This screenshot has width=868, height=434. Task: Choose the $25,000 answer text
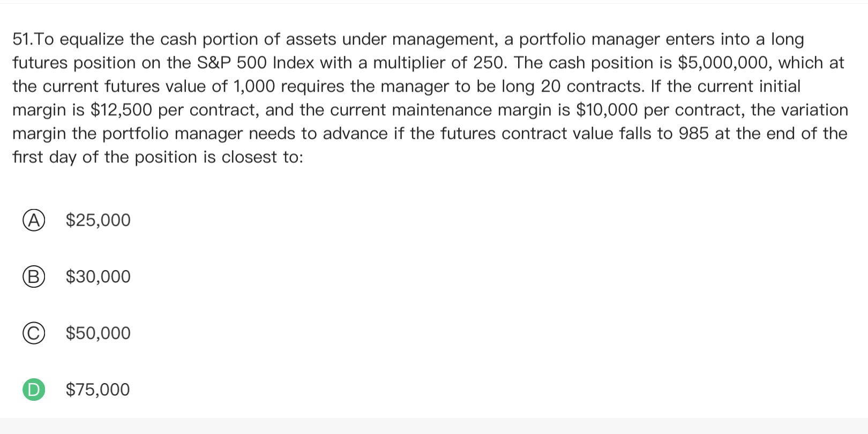tap(98, 220)
